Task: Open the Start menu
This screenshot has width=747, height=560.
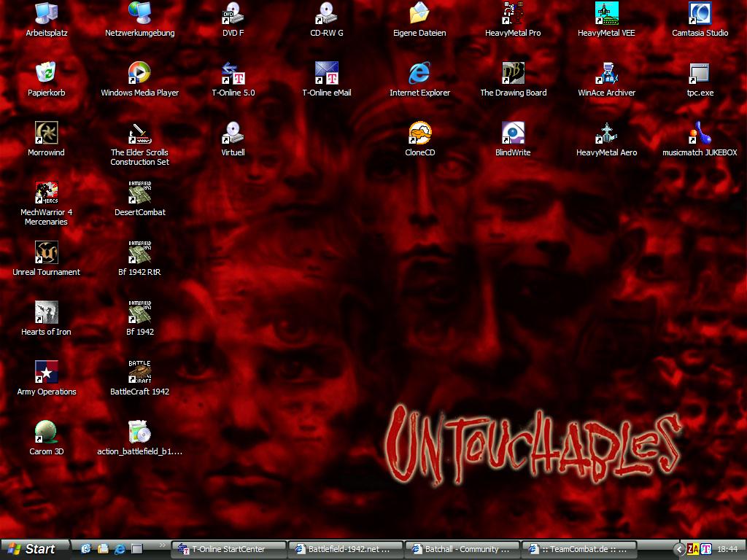Action: [x=34, y=549]
